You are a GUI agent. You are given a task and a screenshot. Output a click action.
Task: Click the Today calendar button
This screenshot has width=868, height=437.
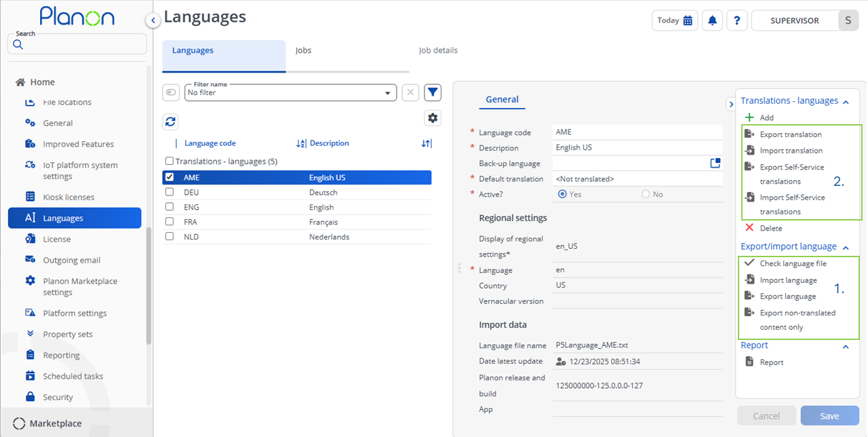675,20
